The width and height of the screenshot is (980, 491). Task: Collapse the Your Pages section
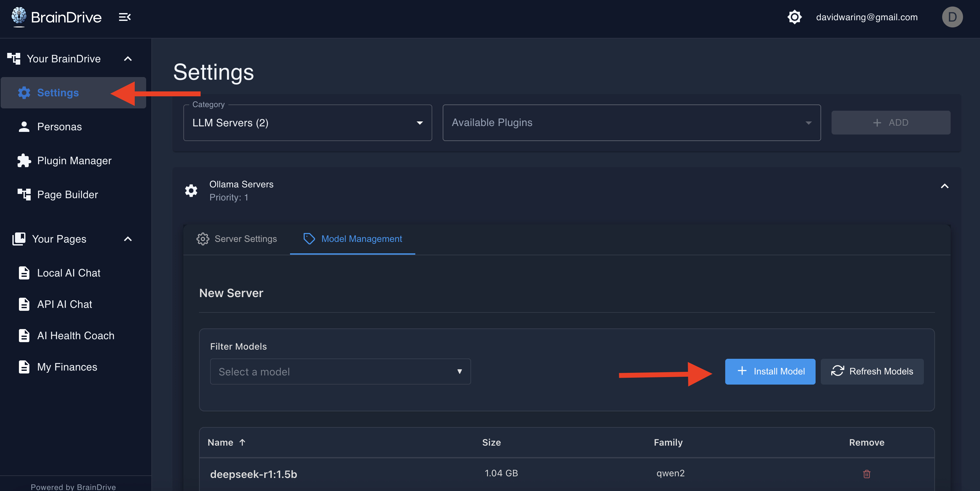(128, 239)
